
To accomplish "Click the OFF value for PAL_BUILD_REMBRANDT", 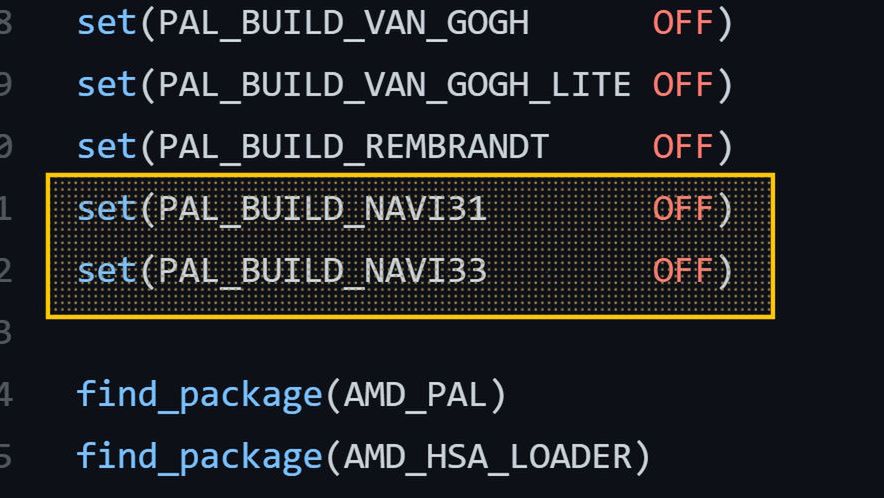I will [x=682, y=146].
